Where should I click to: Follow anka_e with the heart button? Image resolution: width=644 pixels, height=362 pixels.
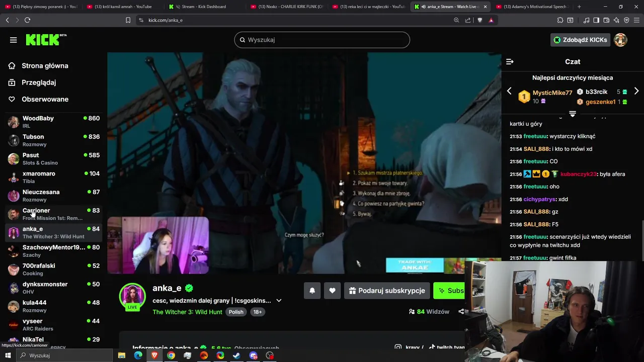pos(332,291)
